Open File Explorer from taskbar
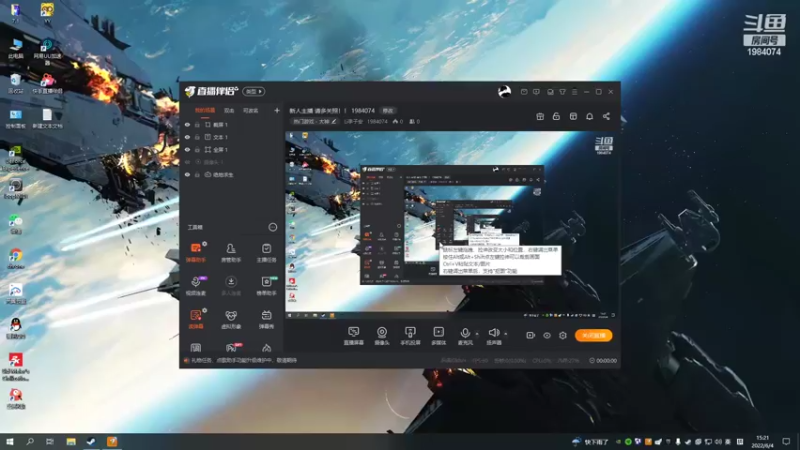 71,441
